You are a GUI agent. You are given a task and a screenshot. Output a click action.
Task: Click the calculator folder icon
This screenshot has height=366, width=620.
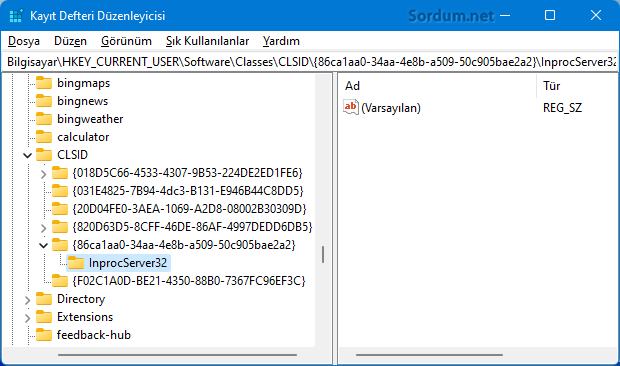pos(44,137)
